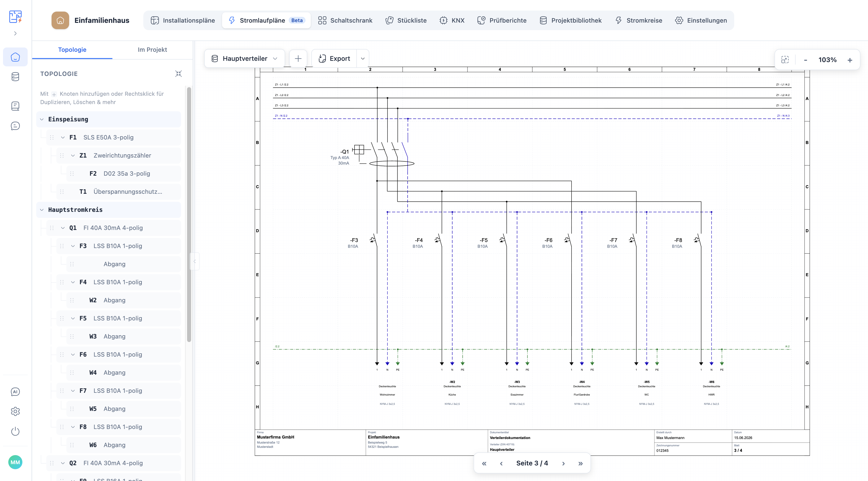
Task: Select the W6 Abgang tree item
Action: click(124, 445)
